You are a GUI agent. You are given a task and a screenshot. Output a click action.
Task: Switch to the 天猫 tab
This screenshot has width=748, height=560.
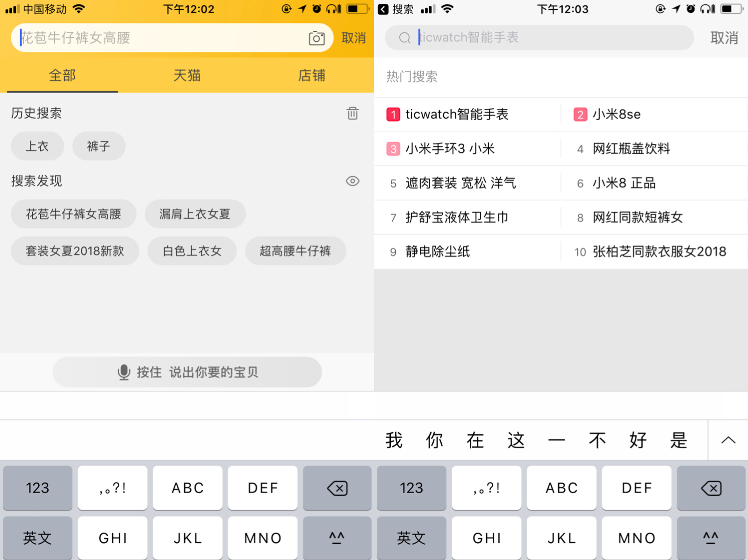coord(187,75)
